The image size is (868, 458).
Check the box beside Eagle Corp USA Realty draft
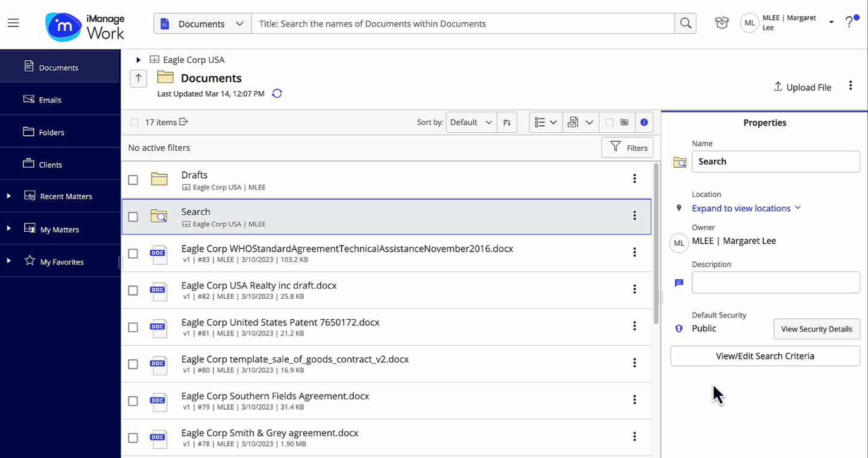point(133,290)
